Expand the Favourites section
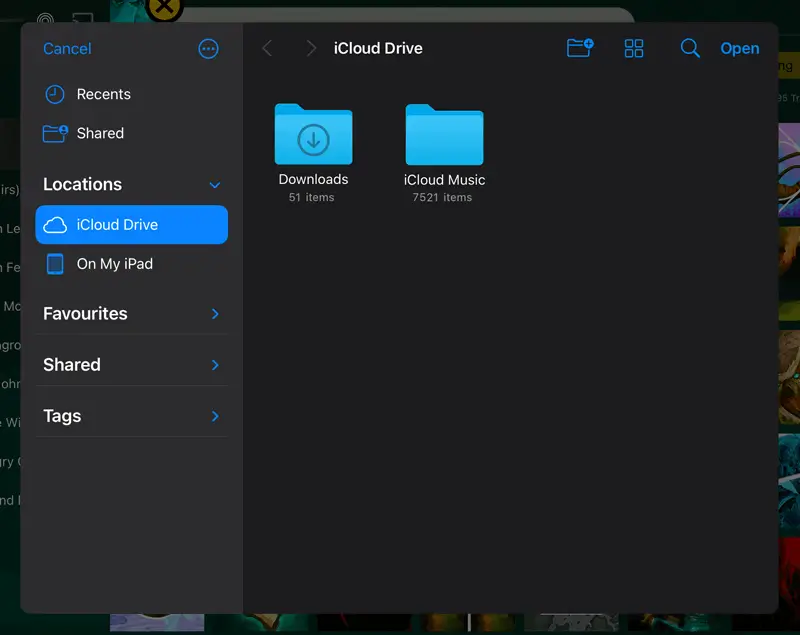The height and width of the screenshot is (635, 800). [132, 314]
